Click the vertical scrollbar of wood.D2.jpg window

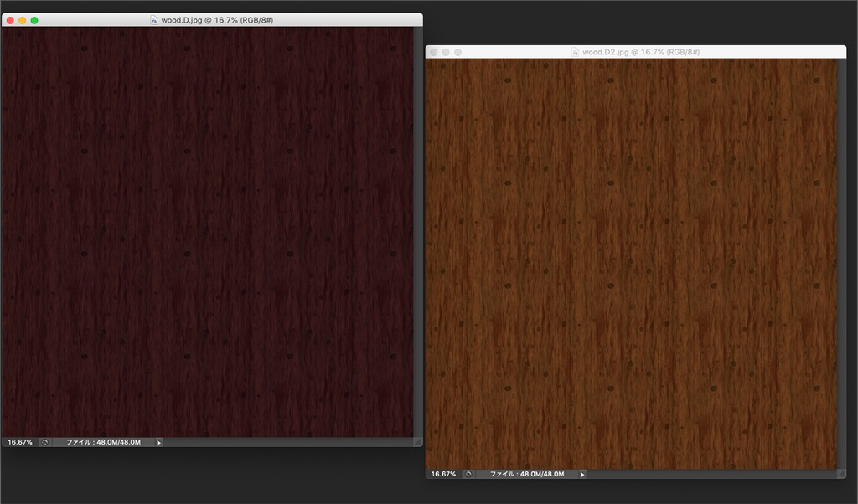tap(841, 264)
